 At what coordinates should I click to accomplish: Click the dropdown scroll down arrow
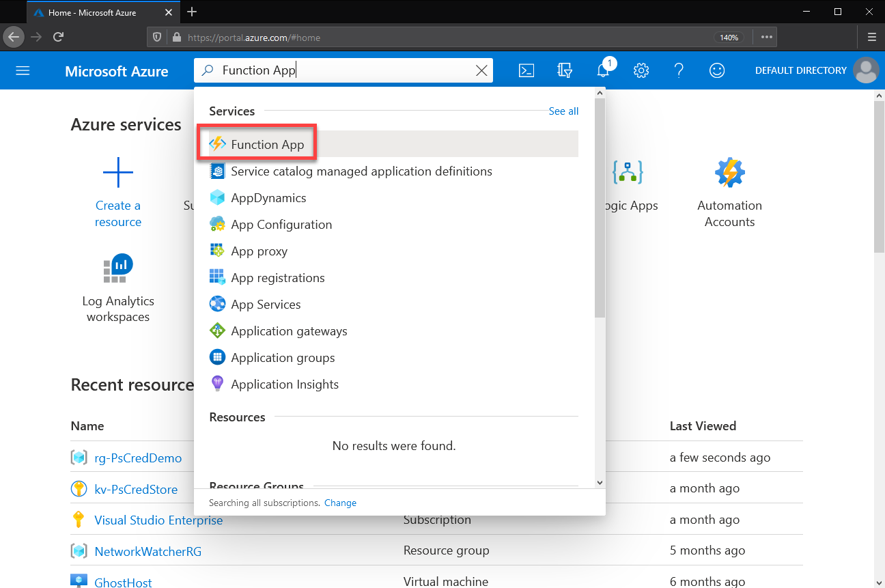600,482
